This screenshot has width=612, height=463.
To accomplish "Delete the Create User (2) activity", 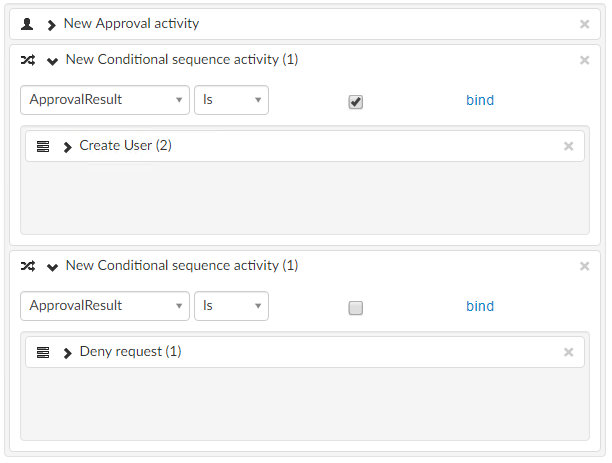I will 569,146.
